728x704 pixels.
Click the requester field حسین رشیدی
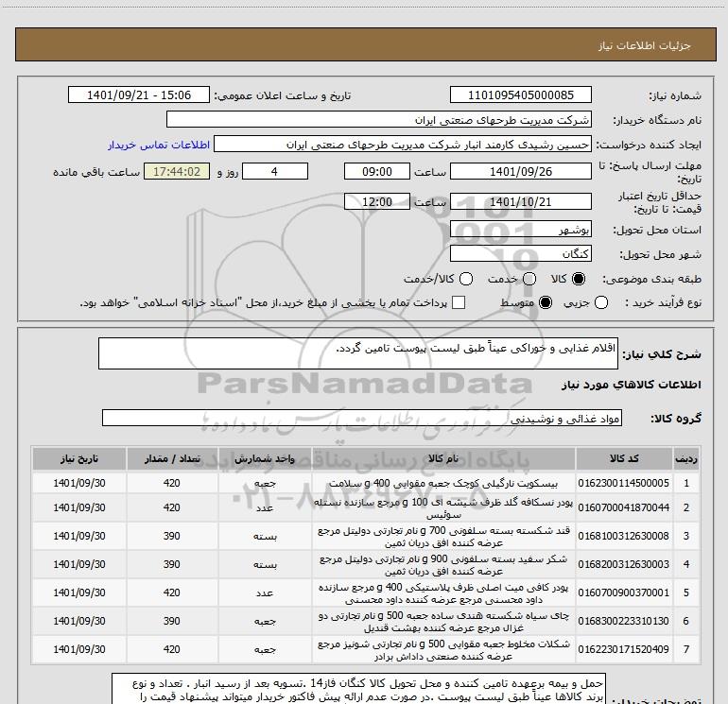point(403,145)
